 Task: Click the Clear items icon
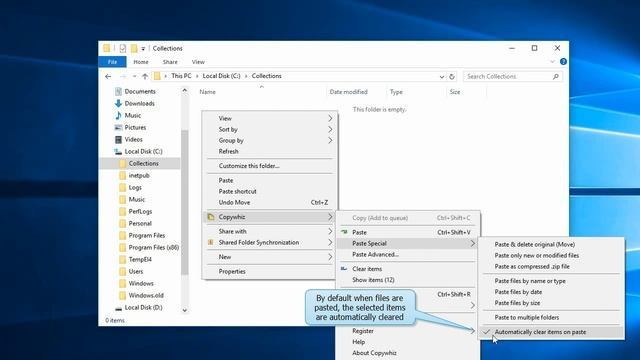coord(344,269)
